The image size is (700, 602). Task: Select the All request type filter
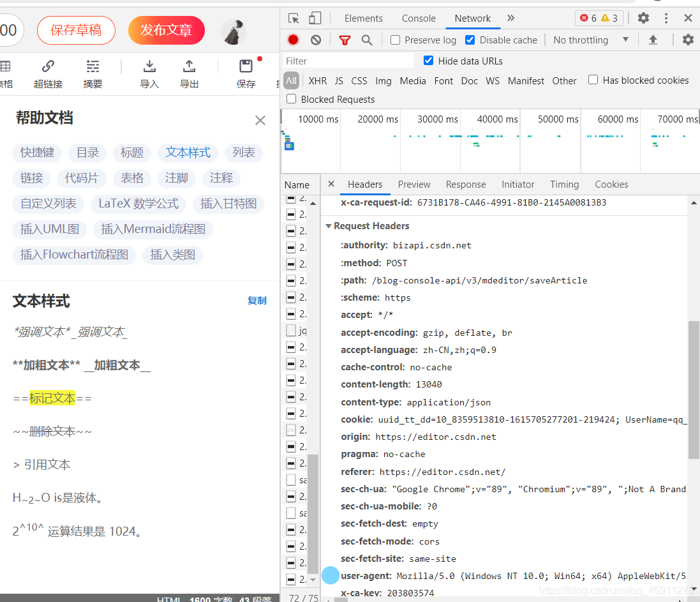(x=291, y=81)
